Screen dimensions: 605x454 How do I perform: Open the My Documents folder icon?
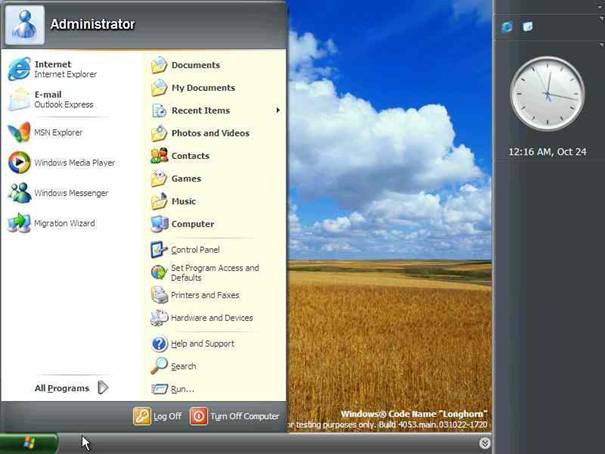coord(159,88)
